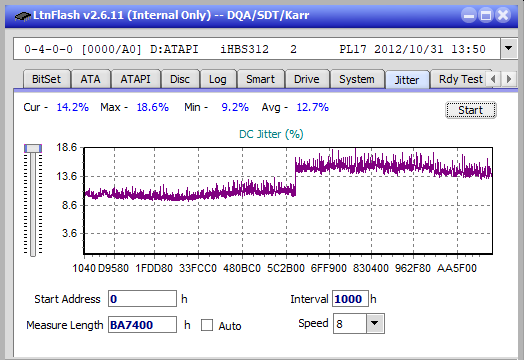Maximize the LtnFlash window
524x360 pixels.
pyautogui.click(x=486, y=15)
